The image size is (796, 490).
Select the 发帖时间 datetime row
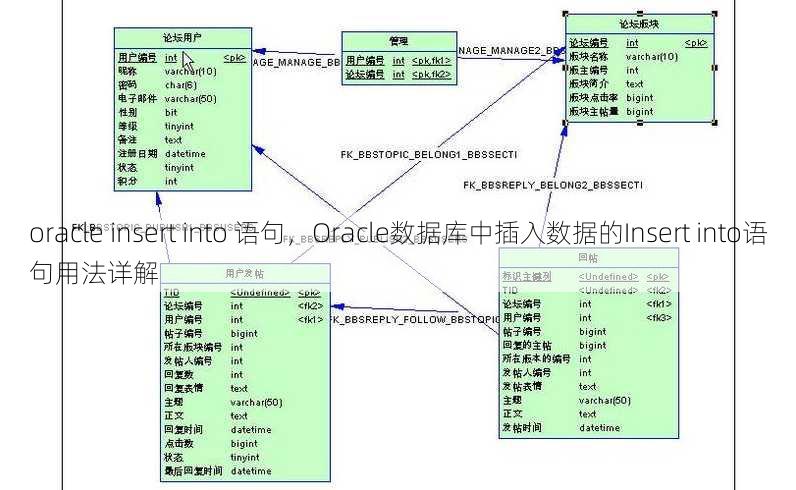[x=561, y=428]
